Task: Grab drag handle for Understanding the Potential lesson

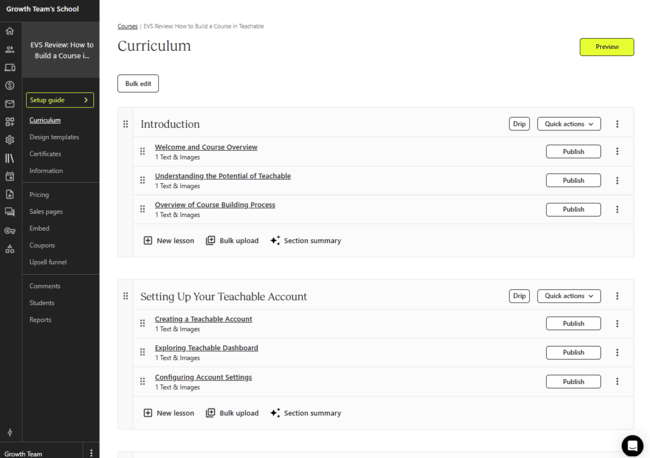Action: point(142,180)
